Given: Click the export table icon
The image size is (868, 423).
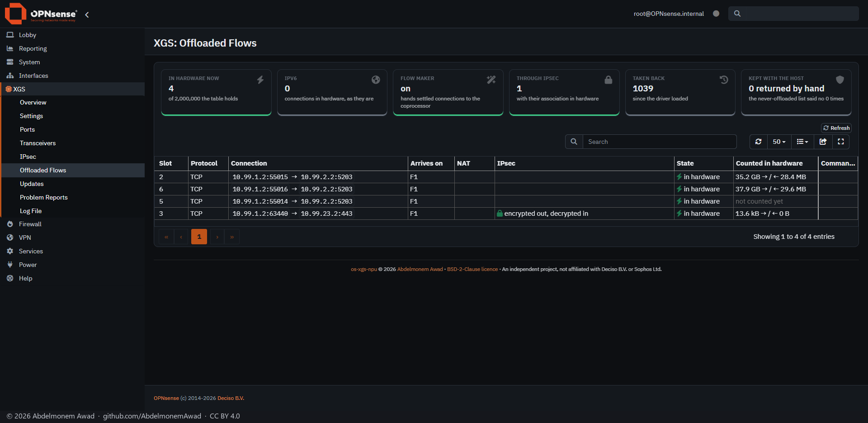Looking at the screenshot, I should [823, 142].
